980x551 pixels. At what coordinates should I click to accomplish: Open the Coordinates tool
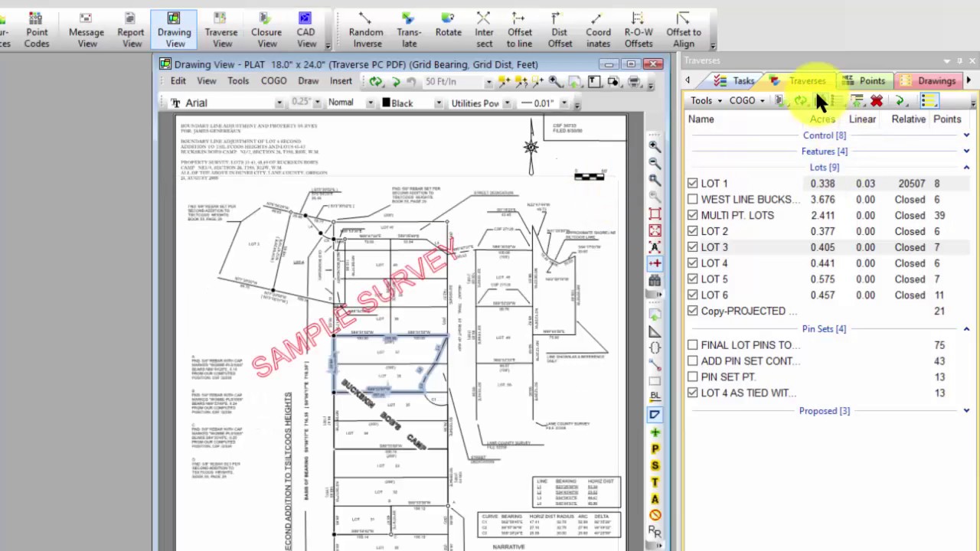[598, 30]
